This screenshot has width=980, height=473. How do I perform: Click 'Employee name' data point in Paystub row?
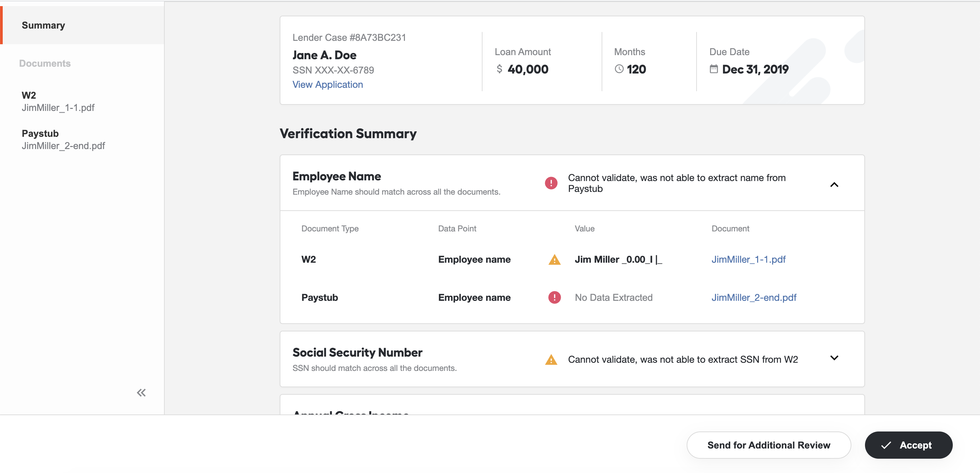point(474,297)
